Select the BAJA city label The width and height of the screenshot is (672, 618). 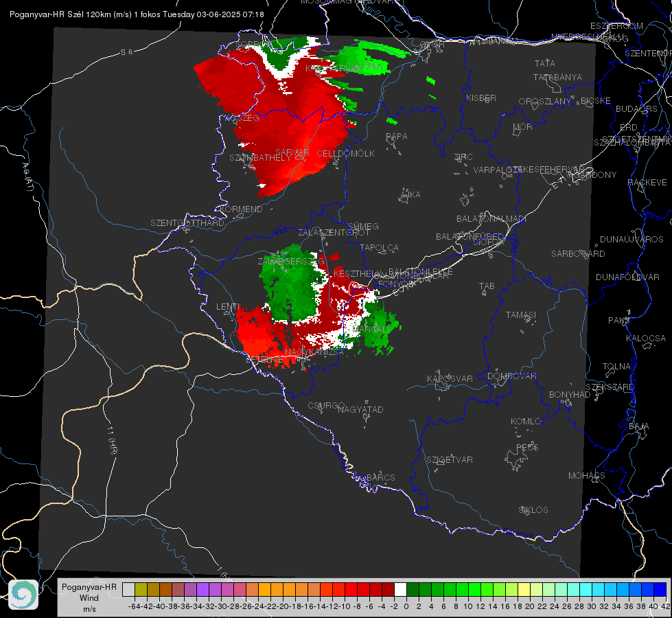pos(639,426)
